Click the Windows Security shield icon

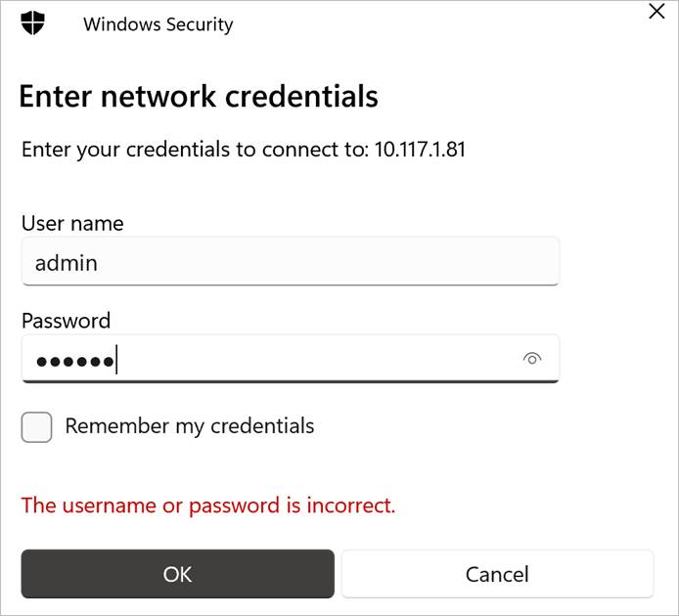(x=33, y=23)
